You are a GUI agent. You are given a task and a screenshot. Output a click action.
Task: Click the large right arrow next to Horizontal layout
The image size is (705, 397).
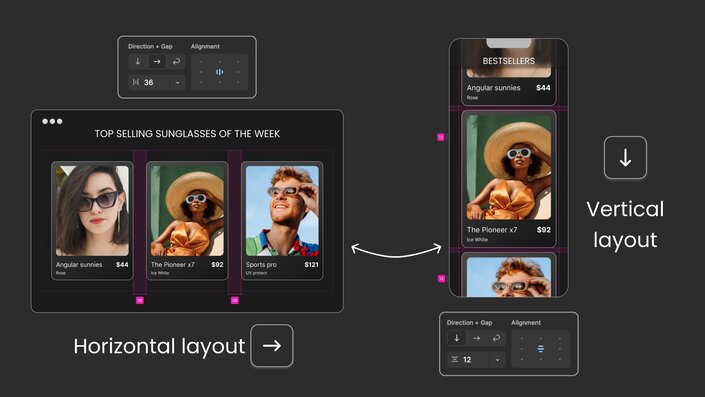coord(272,346)
